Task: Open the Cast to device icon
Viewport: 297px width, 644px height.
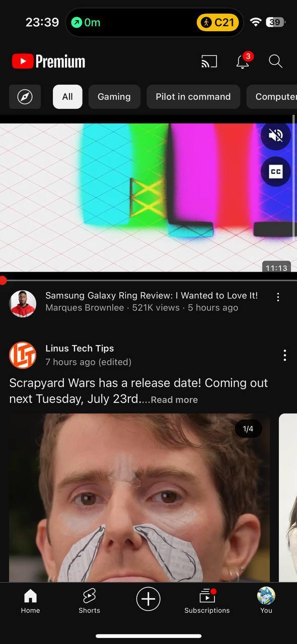Action: 209,61
